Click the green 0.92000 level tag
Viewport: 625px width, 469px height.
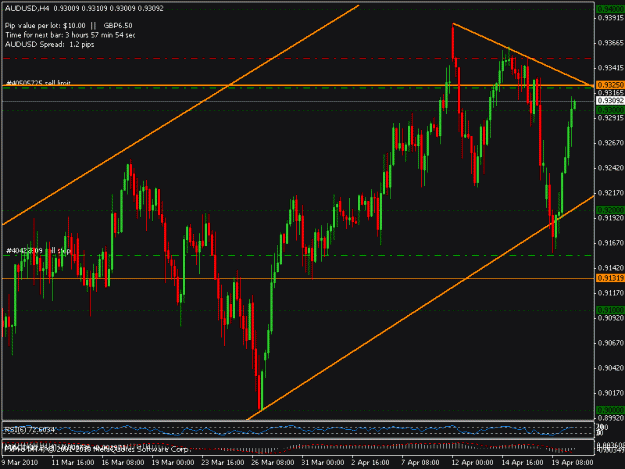610,210
